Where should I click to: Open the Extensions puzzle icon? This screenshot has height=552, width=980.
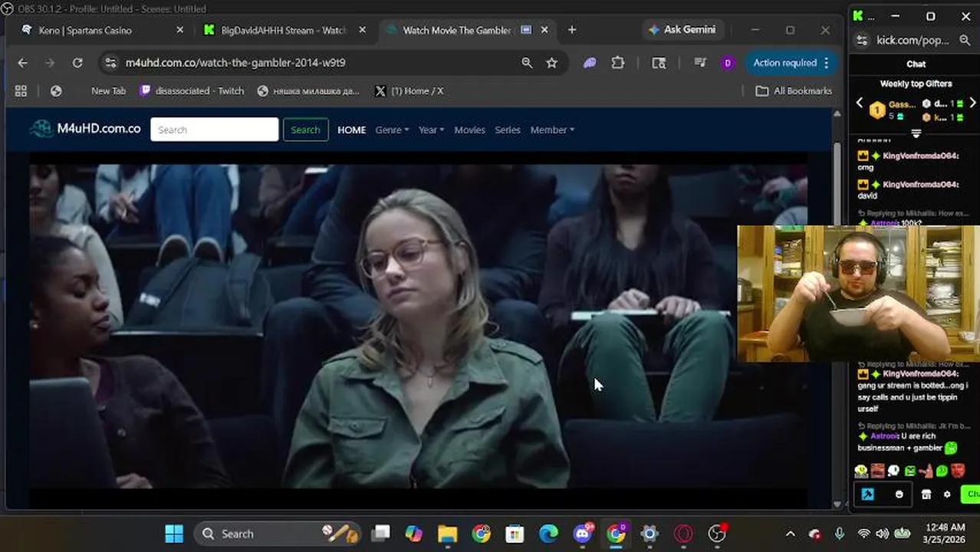(618, 63)
